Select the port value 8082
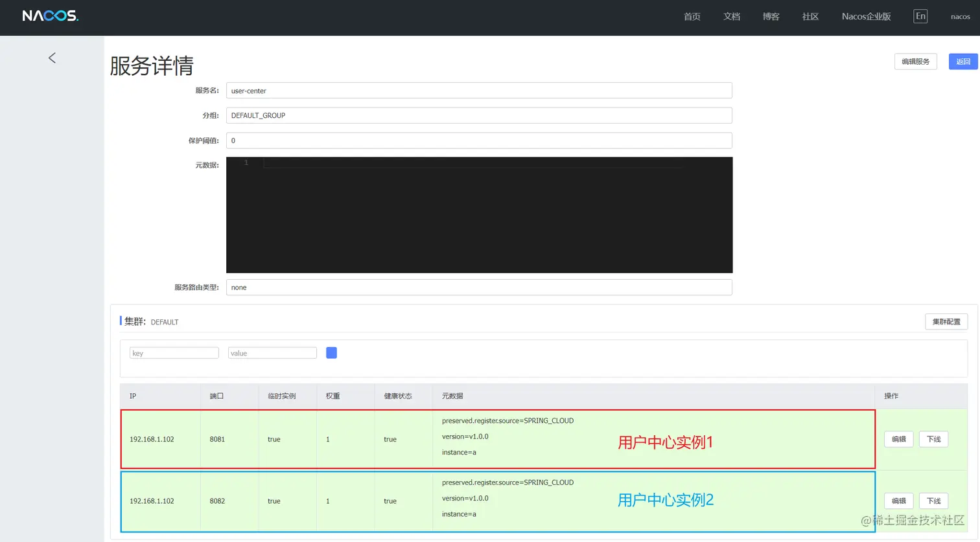 (217, 501)
